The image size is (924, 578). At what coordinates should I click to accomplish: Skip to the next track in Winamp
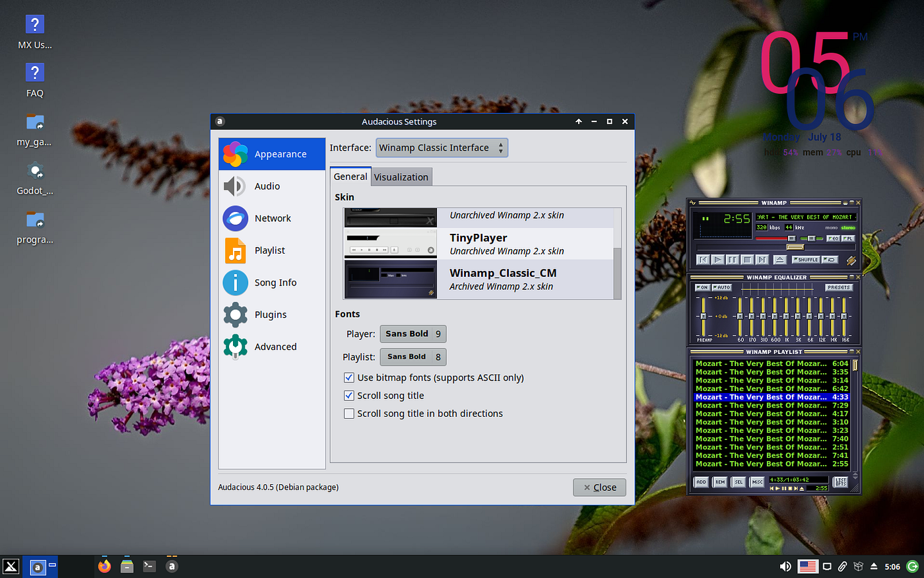[762, 260]
